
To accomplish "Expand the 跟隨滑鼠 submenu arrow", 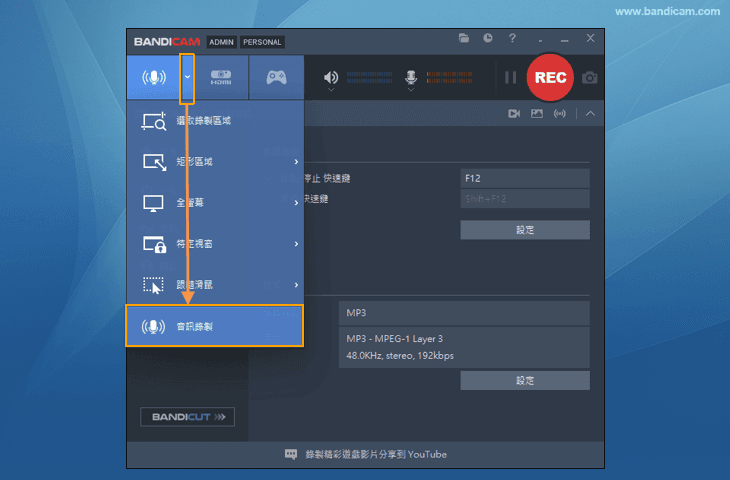I will coord(296,285).
